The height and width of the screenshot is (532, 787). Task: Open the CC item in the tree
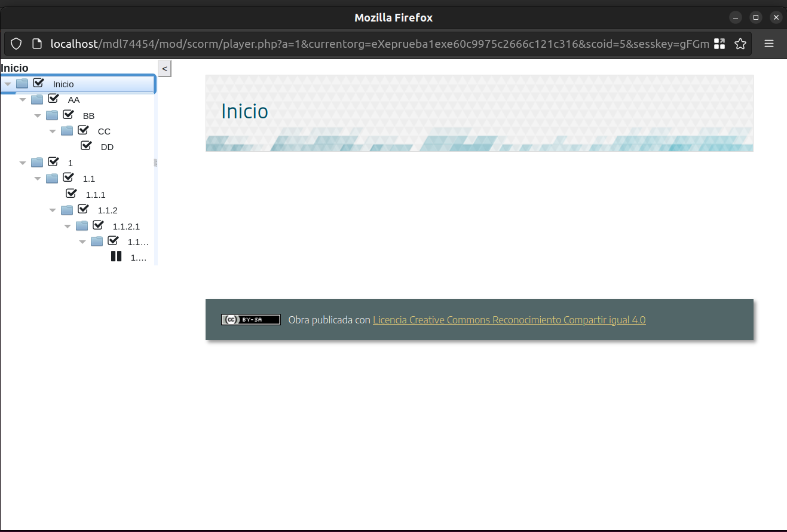[x=104, y=132]
